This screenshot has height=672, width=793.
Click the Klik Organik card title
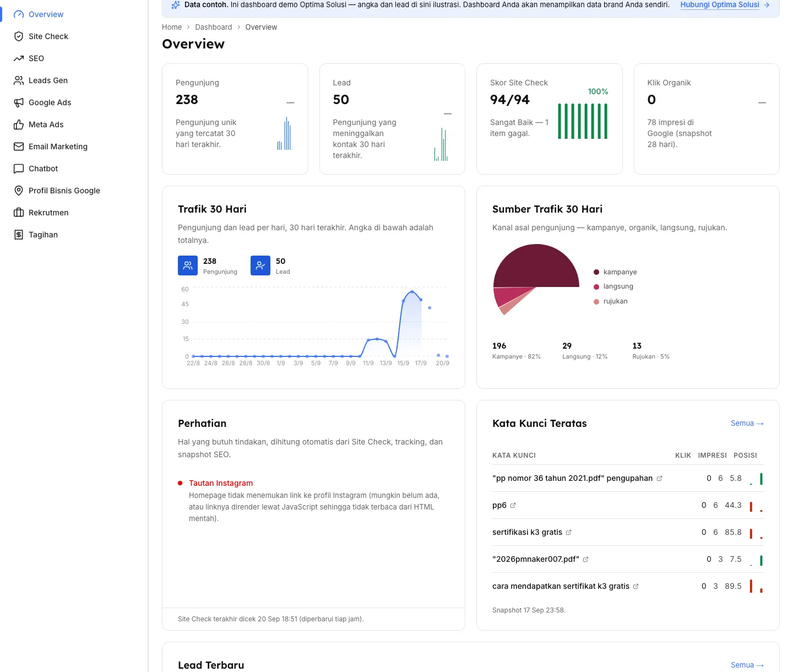point(669,83)
